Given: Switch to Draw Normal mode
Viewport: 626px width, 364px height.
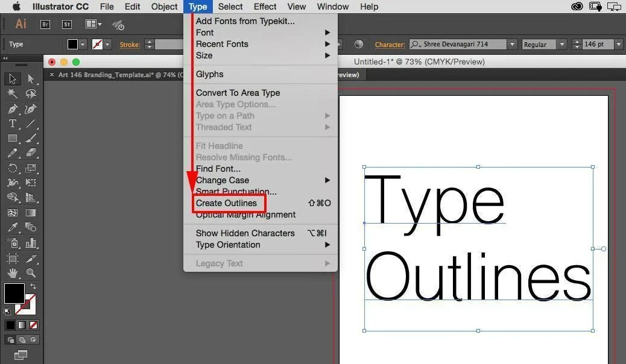Looking at the screenshot, I should (11, 340).
